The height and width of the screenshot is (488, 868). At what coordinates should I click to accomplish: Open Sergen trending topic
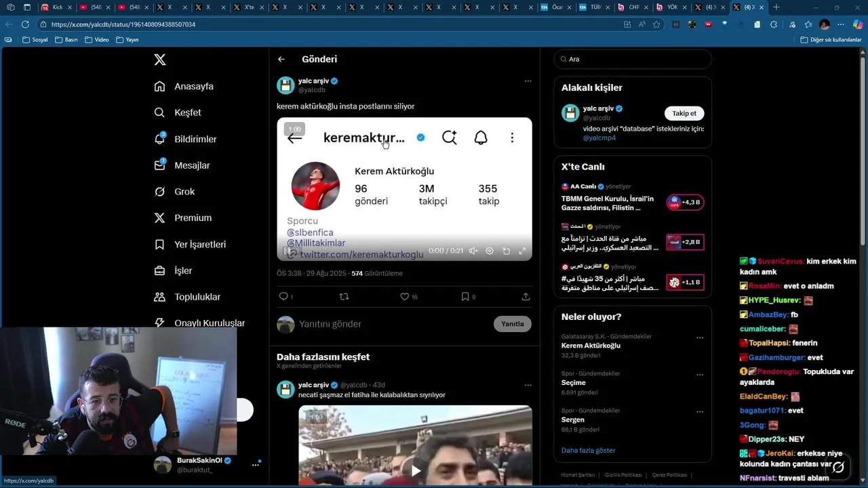pos(574,420)
